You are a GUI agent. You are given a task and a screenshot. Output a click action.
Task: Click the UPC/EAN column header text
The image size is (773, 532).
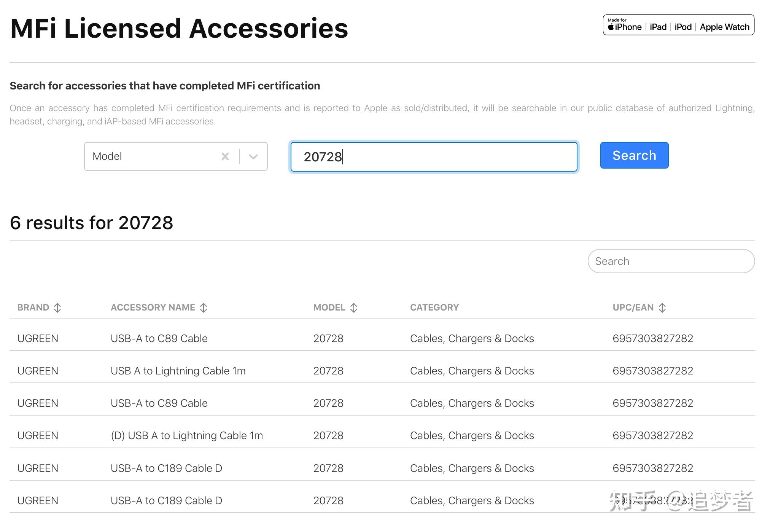tap(633, 307)
